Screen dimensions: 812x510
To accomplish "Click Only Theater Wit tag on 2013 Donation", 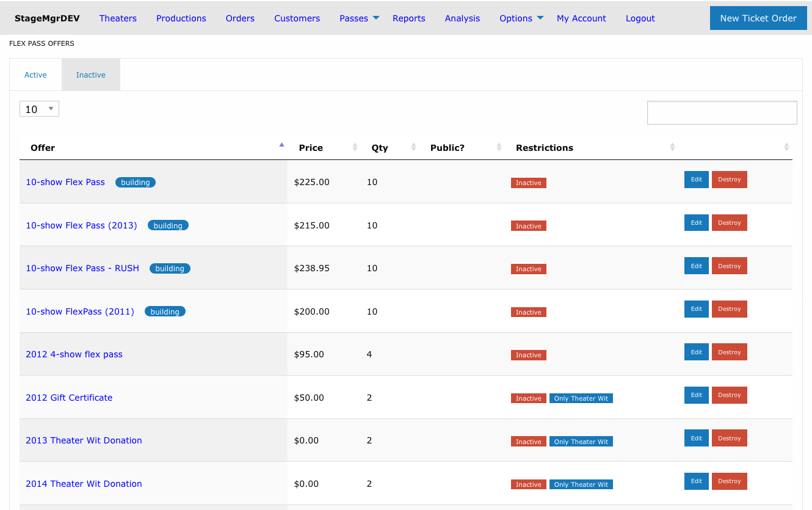I will click(581, 442).
